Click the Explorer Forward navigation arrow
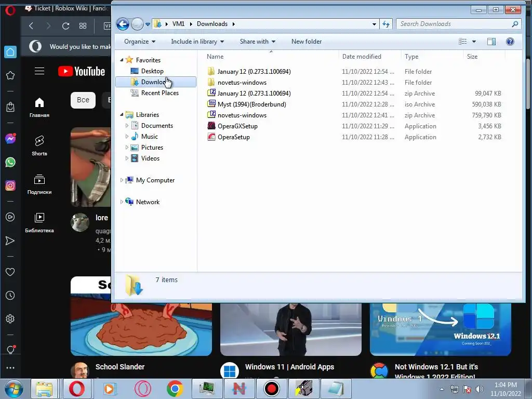The width and height of the screenshot is (532, 399). point(137,24)
